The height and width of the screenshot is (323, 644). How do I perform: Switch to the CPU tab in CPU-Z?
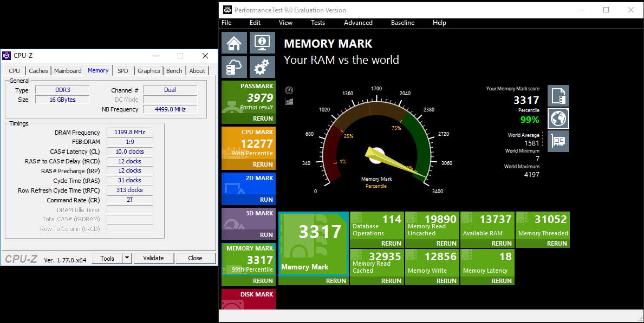15,70
